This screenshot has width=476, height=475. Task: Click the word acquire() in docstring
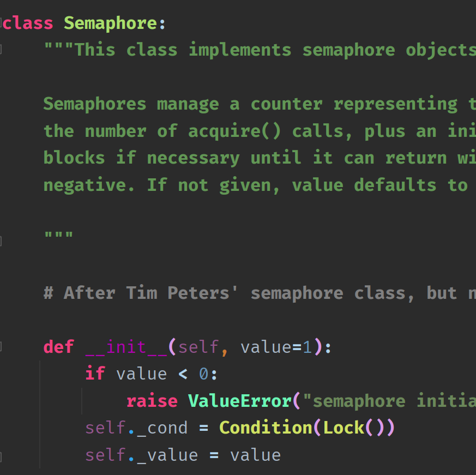[234, 131]
